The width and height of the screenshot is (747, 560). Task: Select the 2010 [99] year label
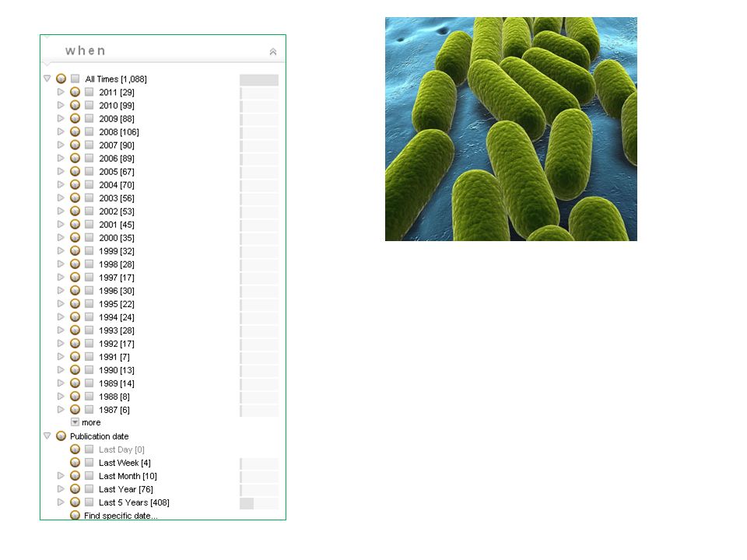[x=117, y=105]
